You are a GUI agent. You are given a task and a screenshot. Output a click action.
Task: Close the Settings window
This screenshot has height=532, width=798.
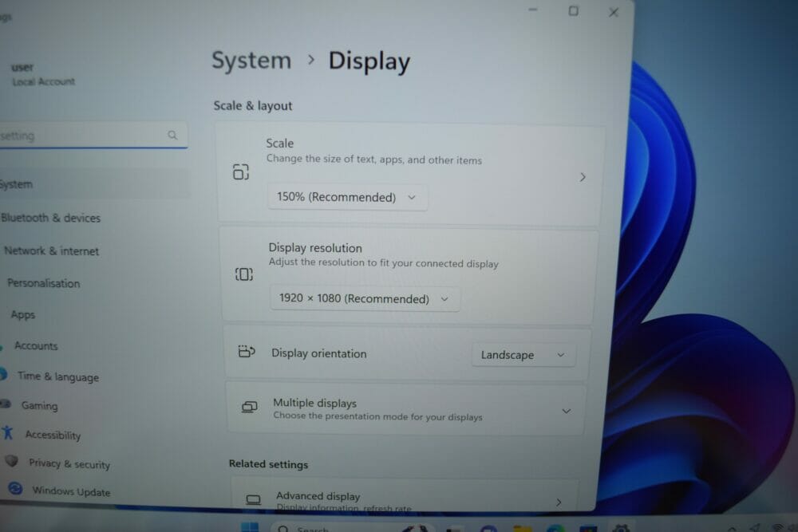point(613,12)
